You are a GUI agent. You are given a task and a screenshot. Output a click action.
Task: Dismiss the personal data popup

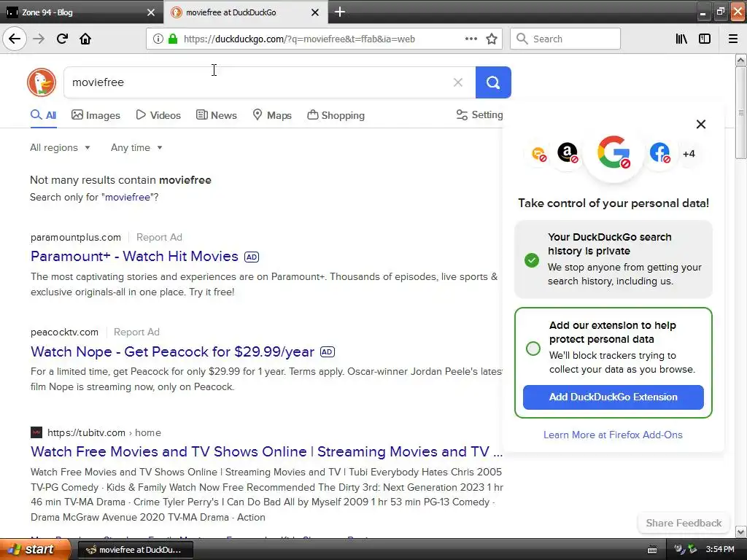pos(701,124)
